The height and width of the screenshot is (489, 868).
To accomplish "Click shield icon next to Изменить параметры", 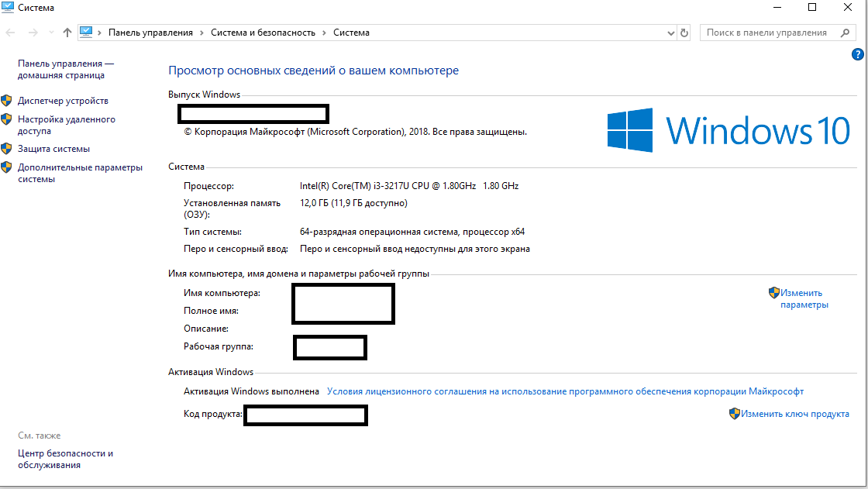I will pos(774,292).
